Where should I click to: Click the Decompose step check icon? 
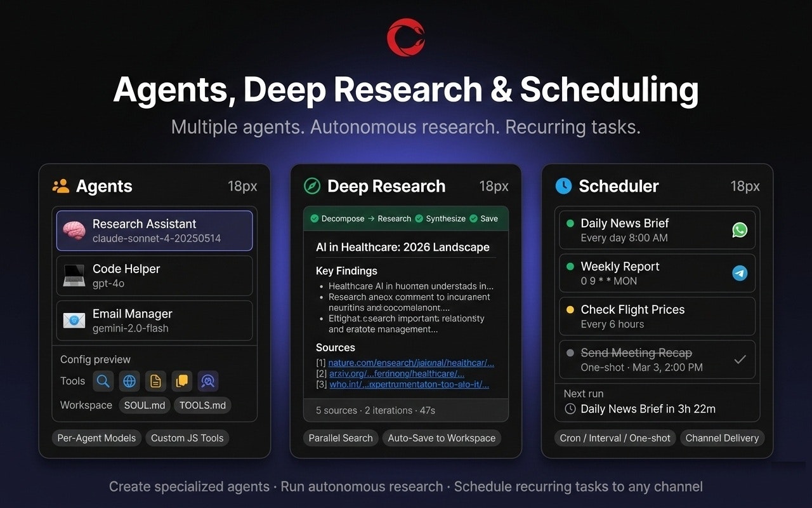coord(314,218)
